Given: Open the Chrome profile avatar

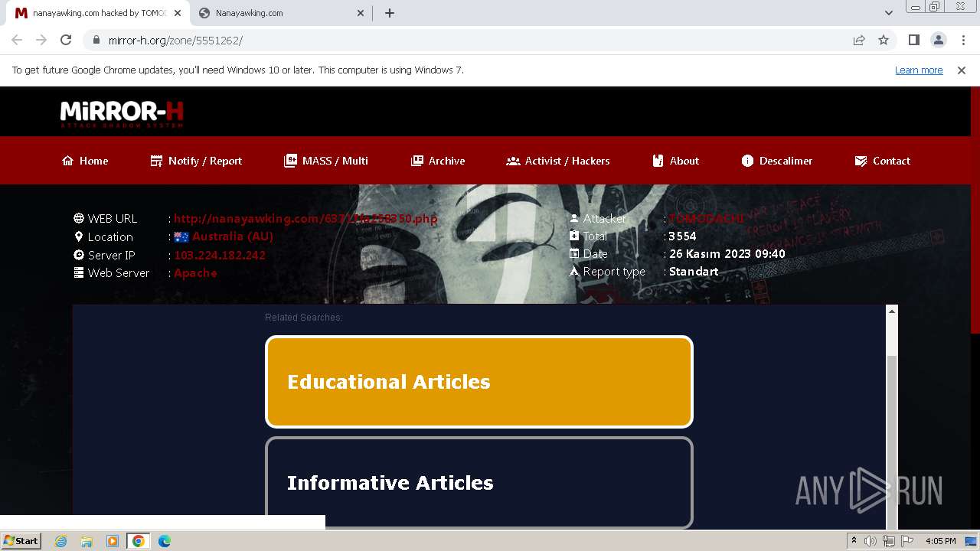Looking at the screenshot, I should click(939, 40).
